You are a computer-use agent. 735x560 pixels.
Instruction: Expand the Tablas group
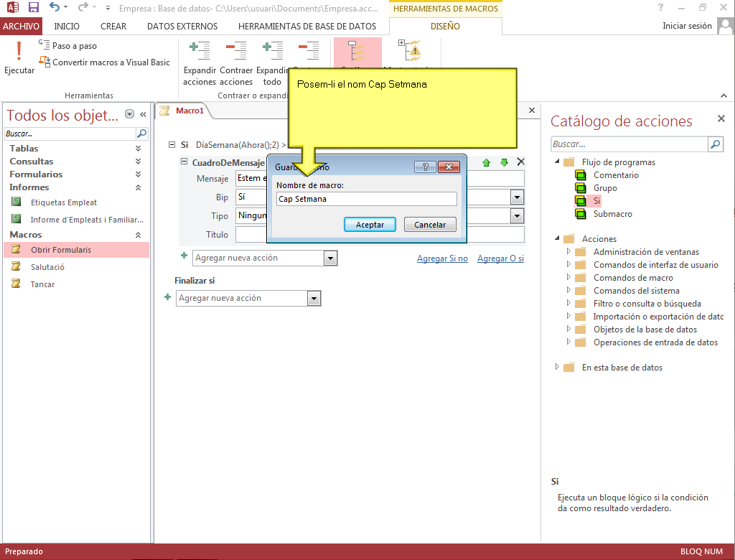138,148
